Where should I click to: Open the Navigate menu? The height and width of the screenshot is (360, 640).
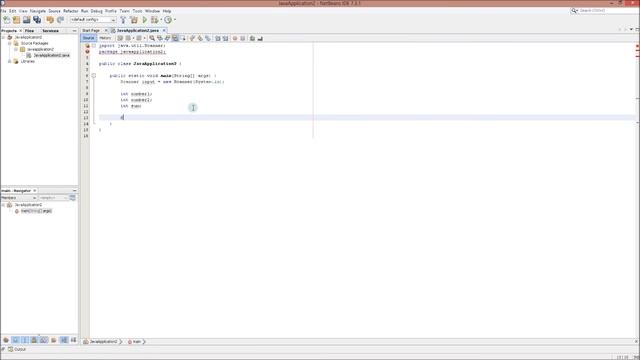(x=38, y=11)
